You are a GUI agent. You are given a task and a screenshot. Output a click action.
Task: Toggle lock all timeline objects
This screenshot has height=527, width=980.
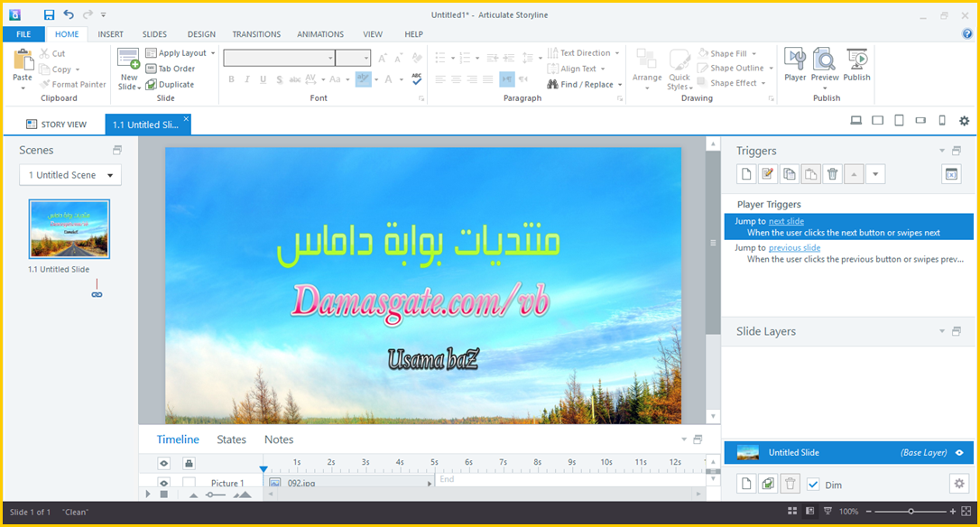click(x=189, y=463)
